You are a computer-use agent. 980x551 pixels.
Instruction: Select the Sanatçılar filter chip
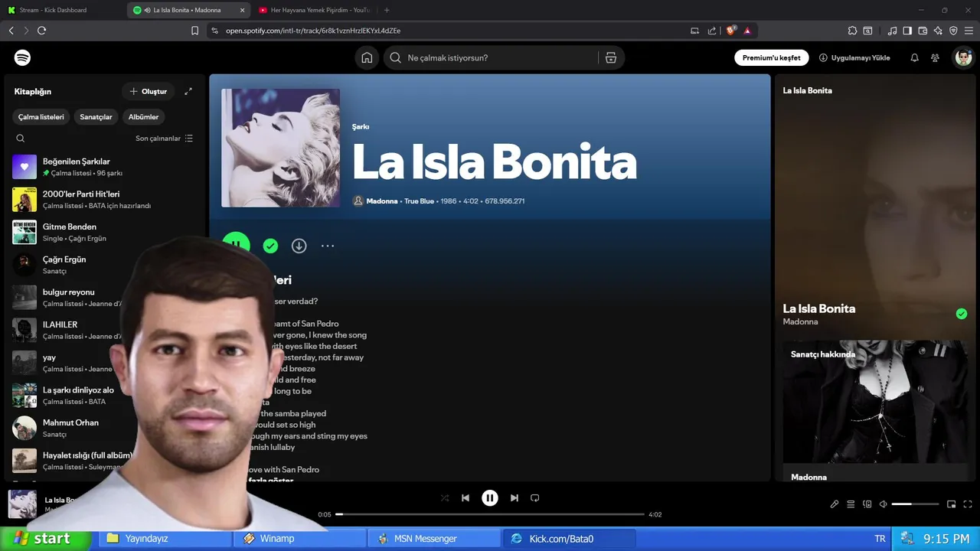click(96, 117)
